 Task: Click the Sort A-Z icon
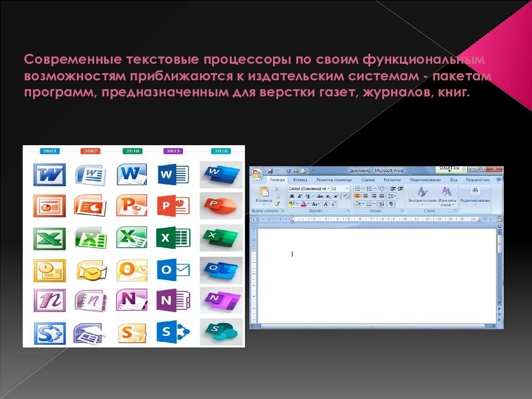[x=382, y=204]
